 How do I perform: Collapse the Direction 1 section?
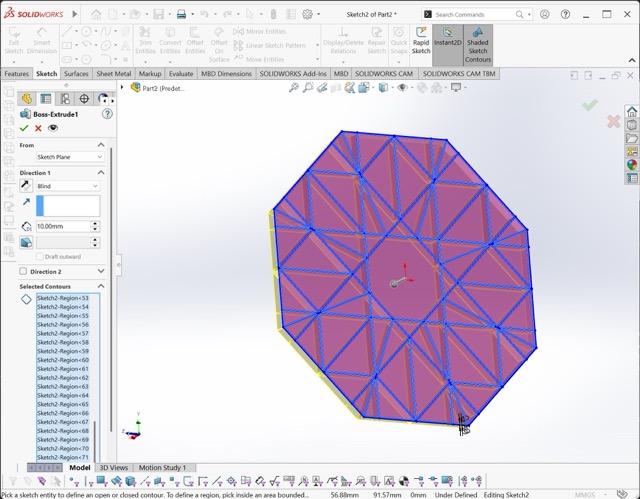(x=101, y=173)
